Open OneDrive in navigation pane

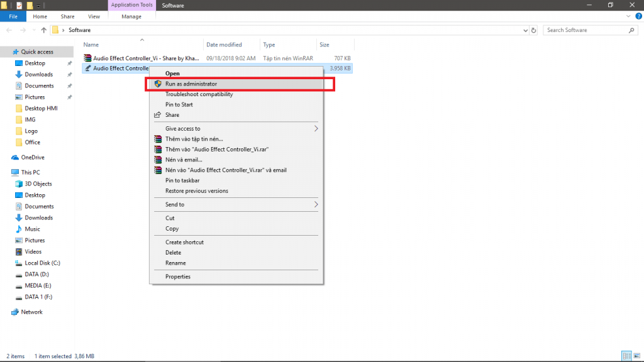[32, 157]
